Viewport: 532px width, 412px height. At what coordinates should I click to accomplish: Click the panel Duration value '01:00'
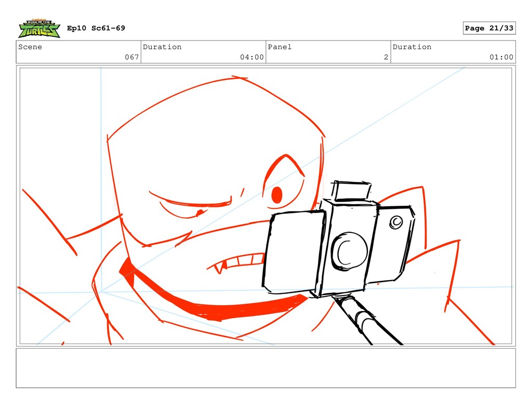pyautogui.click(x=501, y=57)
